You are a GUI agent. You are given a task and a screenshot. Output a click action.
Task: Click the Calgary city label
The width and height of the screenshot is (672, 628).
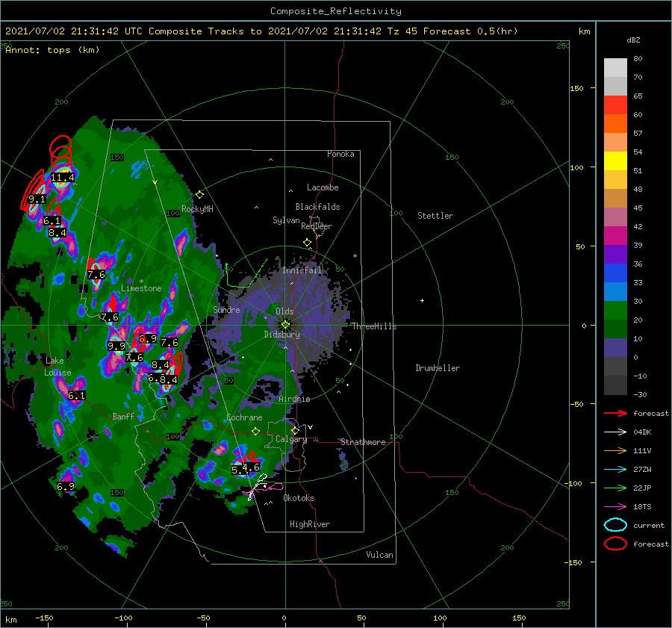click(x=291, y=439)
